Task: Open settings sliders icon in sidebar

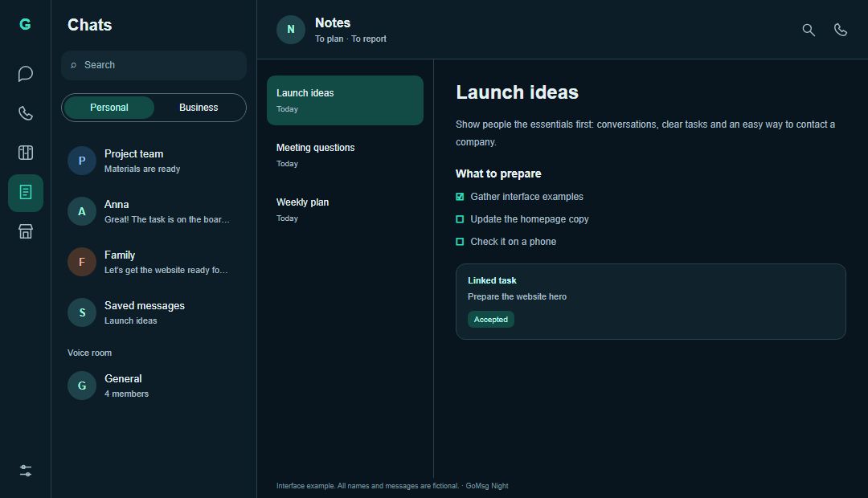Action: click(26, 471)
